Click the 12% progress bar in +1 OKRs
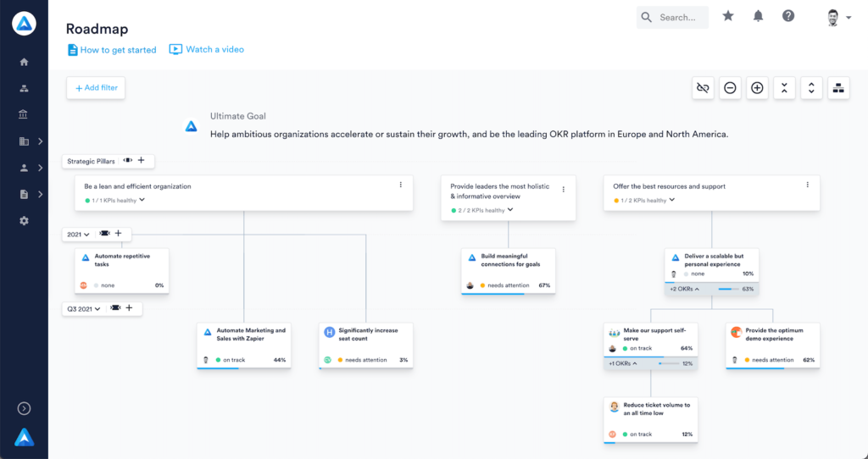Image resolution: width=868 pixels, height=459 pixels. pos(669,363)
